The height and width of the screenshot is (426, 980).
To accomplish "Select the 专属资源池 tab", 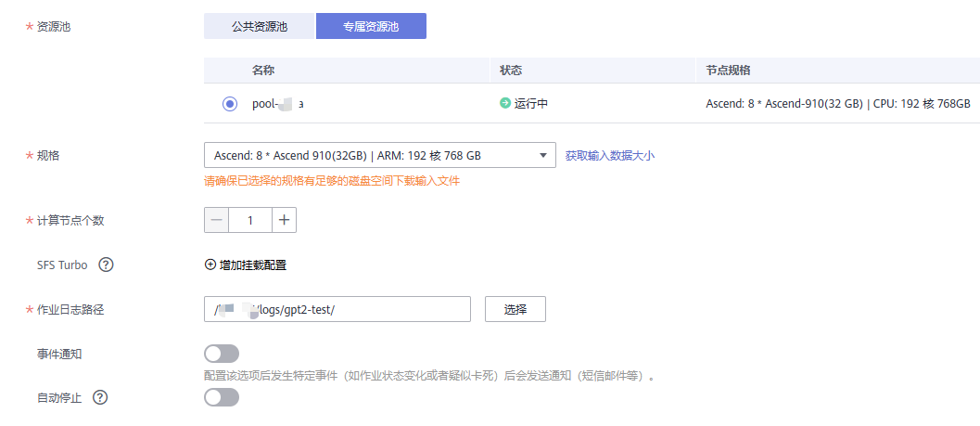I will [x=371, y=26].
